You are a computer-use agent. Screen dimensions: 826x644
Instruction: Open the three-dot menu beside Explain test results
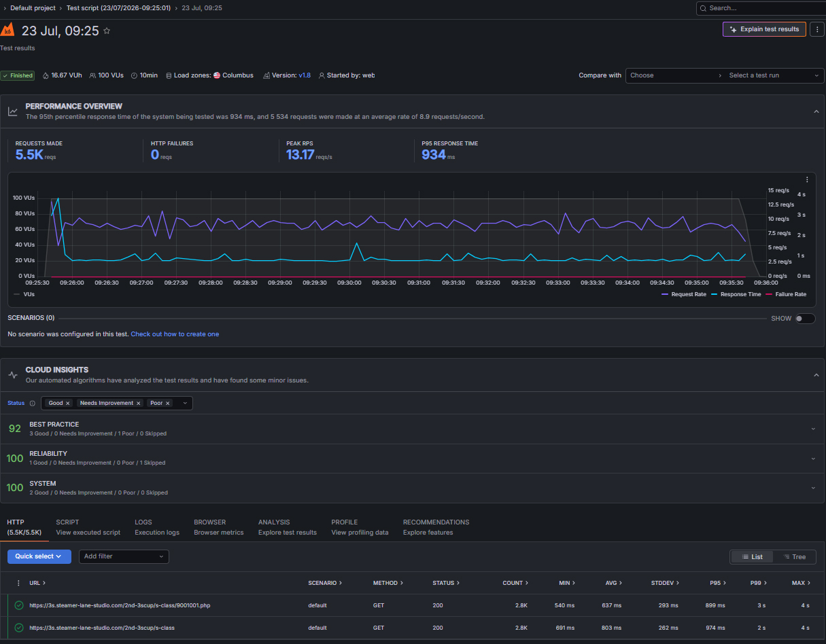[817, 29]
